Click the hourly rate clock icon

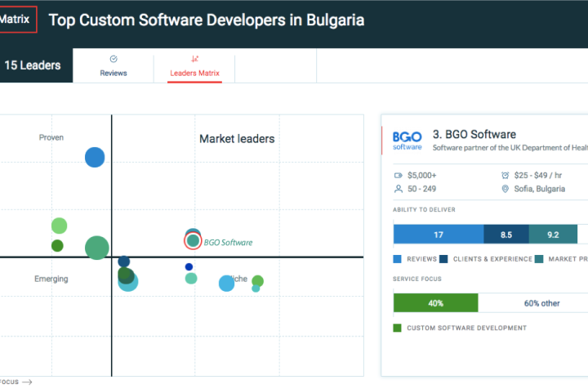pos(506,175)
